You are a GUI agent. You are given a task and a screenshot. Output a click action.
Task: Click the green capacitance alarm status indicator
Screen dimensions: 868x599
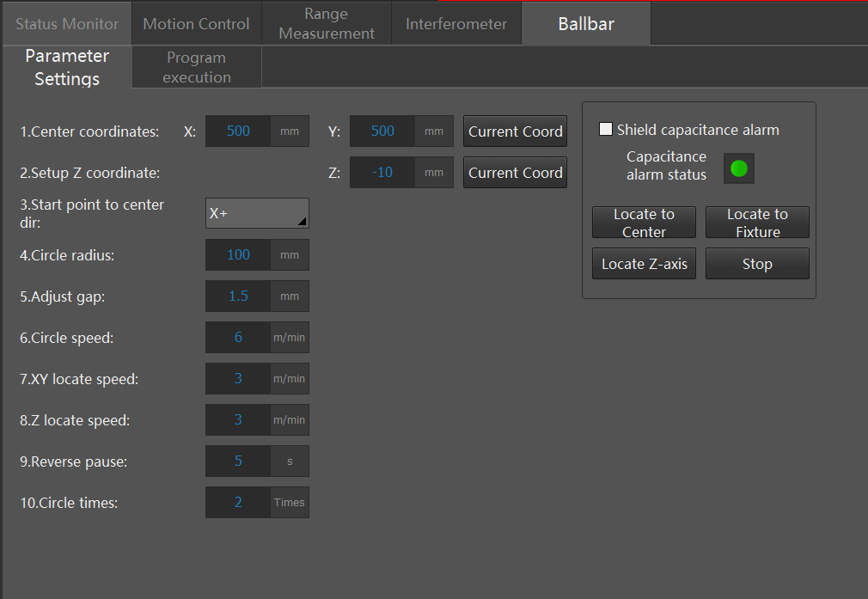click(x=739, y=168)
